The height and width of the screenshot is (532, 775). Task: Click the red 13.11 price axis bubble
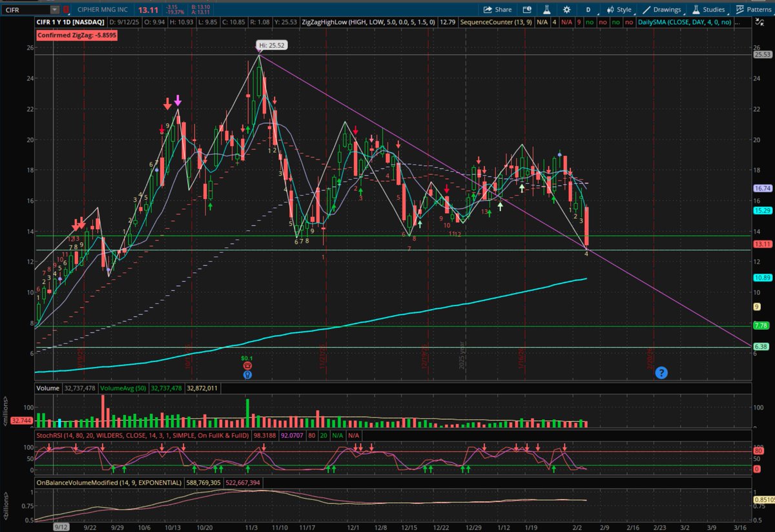pyautogui.click(x=763, y=244)
